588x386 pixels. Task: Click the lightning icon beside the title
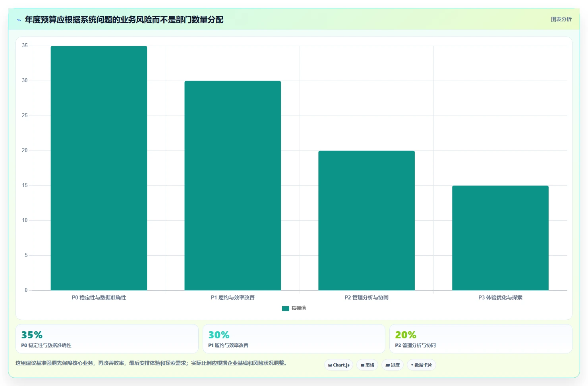(x=19, y=20)
